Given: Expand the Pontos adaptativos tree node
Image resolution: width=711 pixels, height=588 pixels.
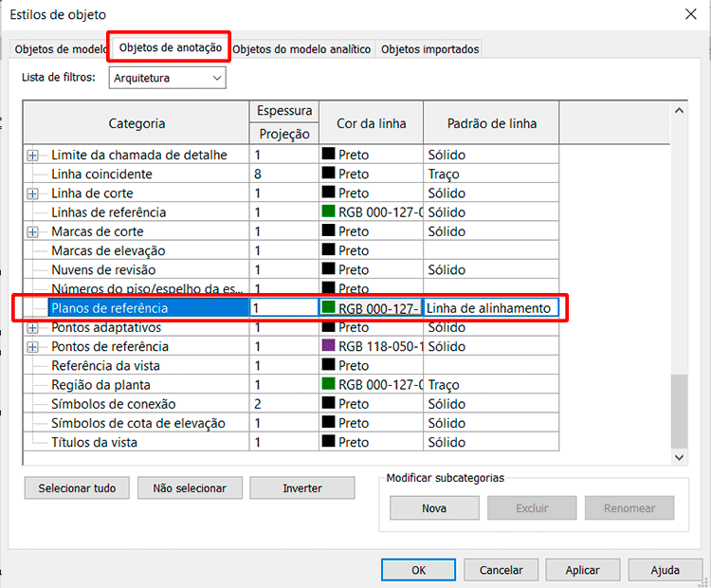Looking at the screenshot, I should click(33, 328).
